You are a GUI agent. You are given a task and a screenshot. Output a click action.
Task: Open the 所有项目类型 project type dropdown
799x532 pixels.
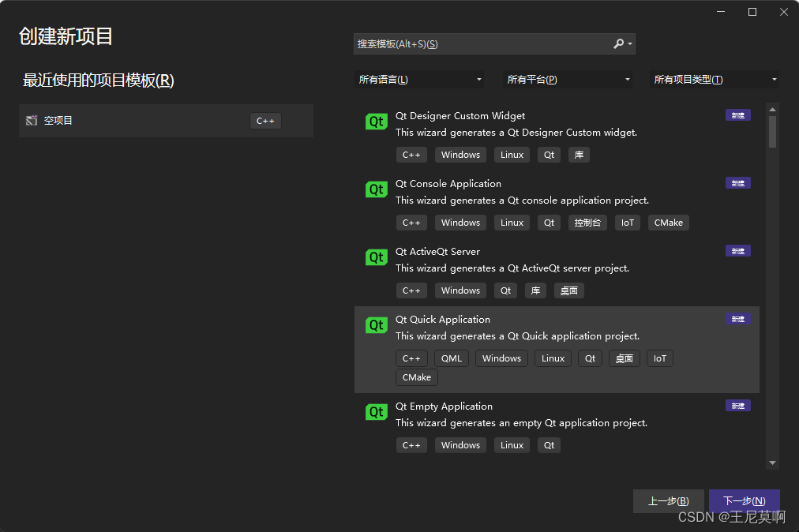pos(715,80)
